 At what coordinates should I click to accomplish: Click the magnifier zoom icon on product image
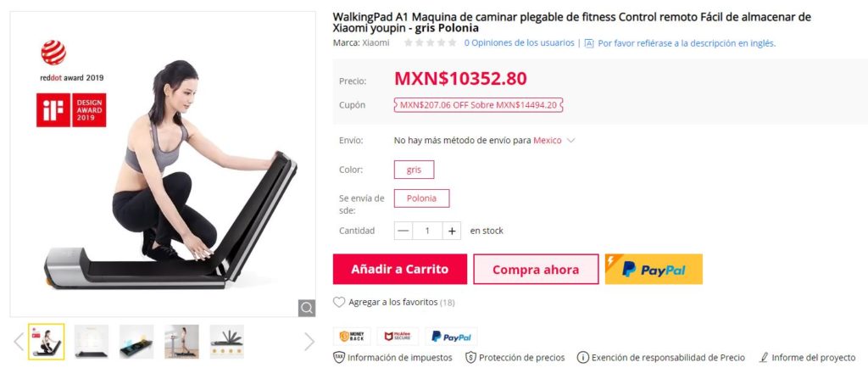(307, 308)
